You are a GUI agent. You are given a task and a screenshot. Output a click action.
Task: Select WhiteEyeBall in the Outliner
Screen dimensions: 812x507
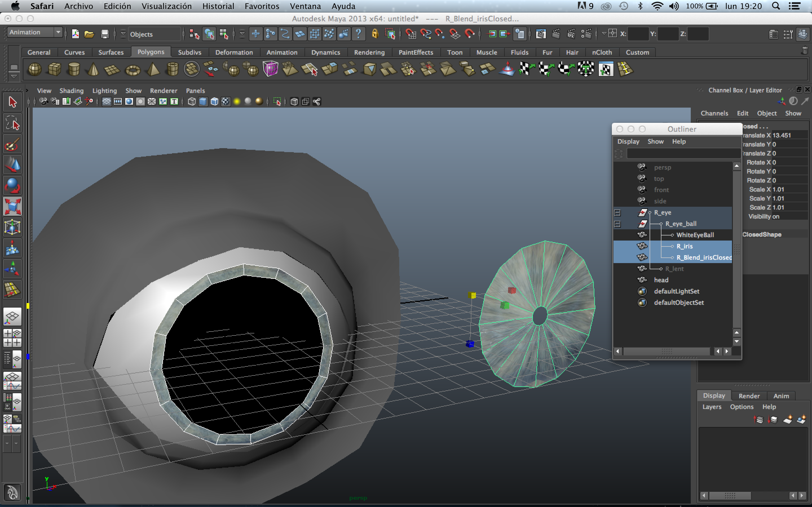click(x=694, y=235)
